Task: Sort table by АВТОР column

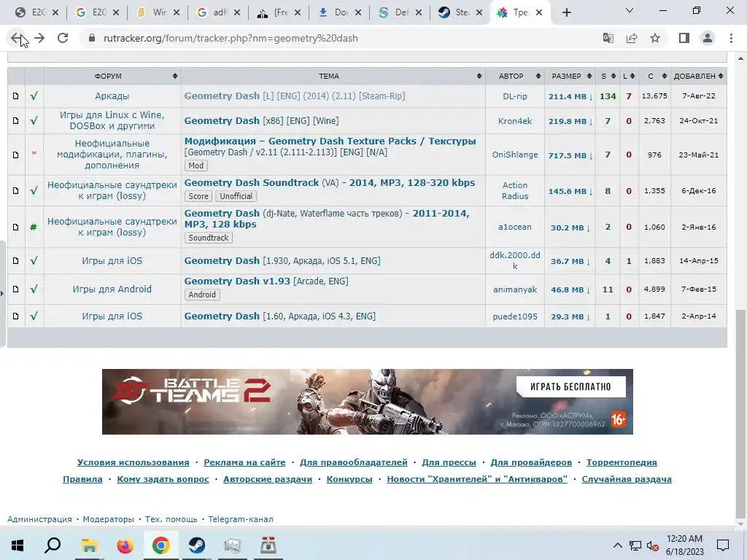Action: pos(515,76)
